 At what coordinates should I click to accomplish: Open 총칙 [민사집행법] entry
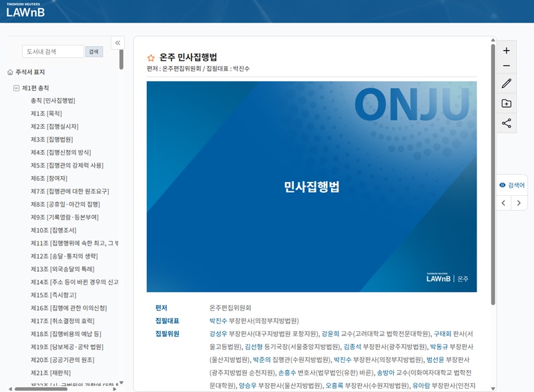click(53, 101)
